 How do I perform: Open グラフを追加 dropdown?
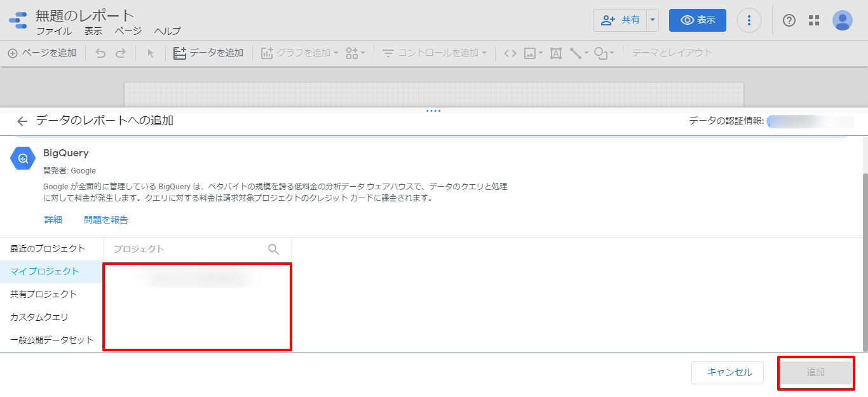click(300, 53)
